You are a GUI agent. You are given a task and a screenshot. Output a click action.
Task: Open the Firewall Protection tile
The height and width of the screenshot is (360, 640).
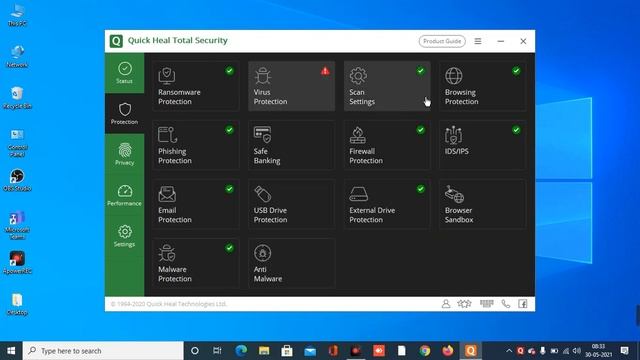click(x=387, y=145)
